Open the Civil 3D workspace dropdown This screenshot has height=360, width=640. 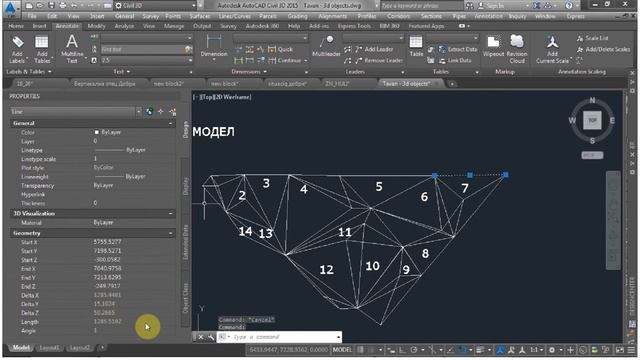(x=155, y=6)
